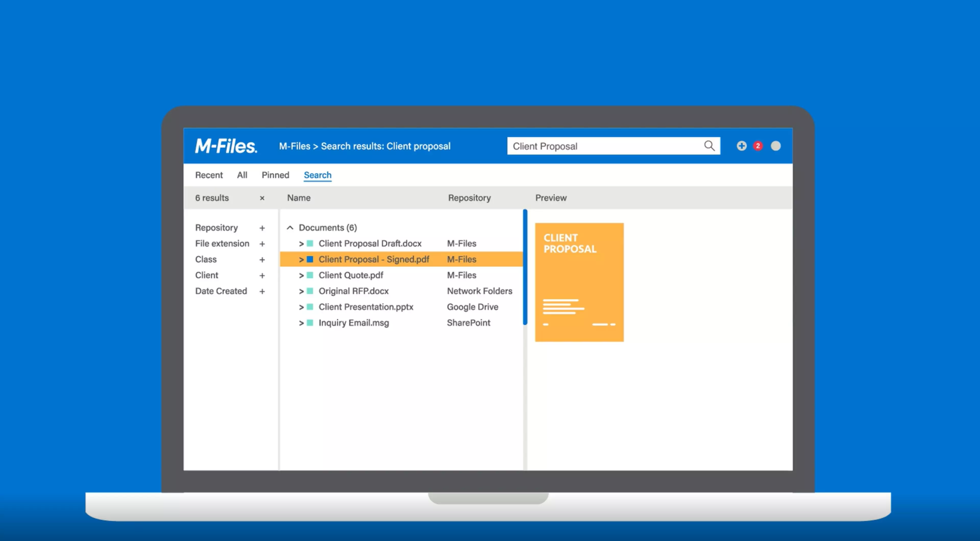Screen dimensions: 980x541
Task: Click the file icon for Original RFP.docx
Action: [x=310, y=291]
